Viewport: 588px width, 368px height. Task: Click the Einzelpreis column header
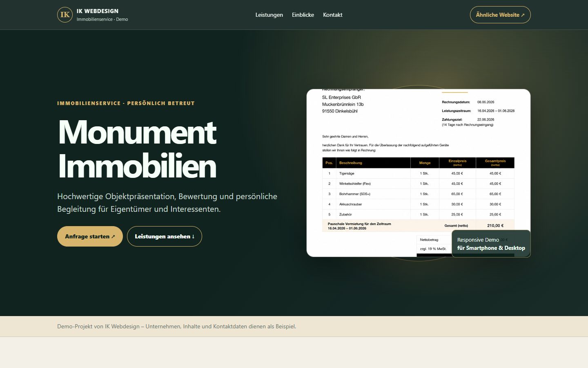coord(457,163)
